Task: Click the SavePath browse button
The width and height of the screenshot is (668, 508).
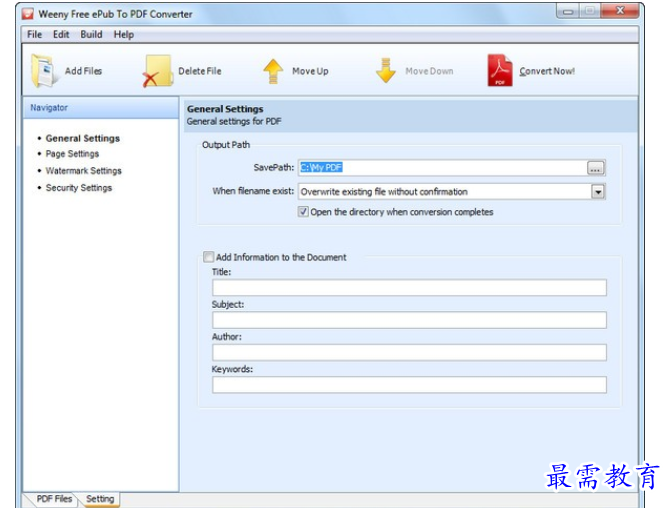Action: click(595, 168)
